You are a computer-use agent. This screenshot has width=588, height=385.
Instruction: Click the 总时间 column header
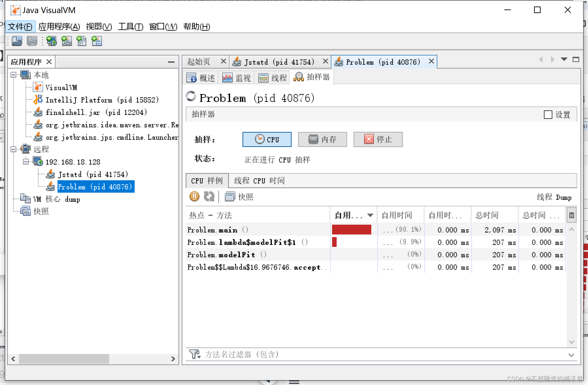[495, 215]
